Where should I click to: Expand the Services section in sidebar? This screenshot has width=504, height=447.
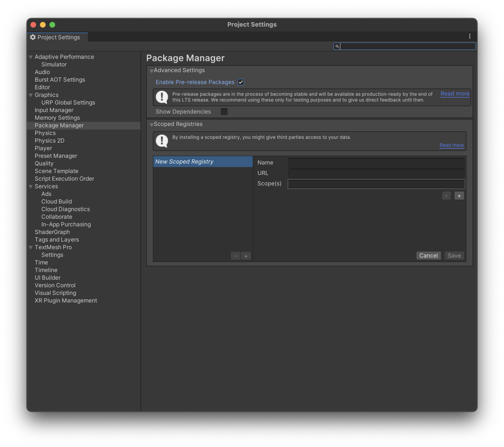pos(31,186)
